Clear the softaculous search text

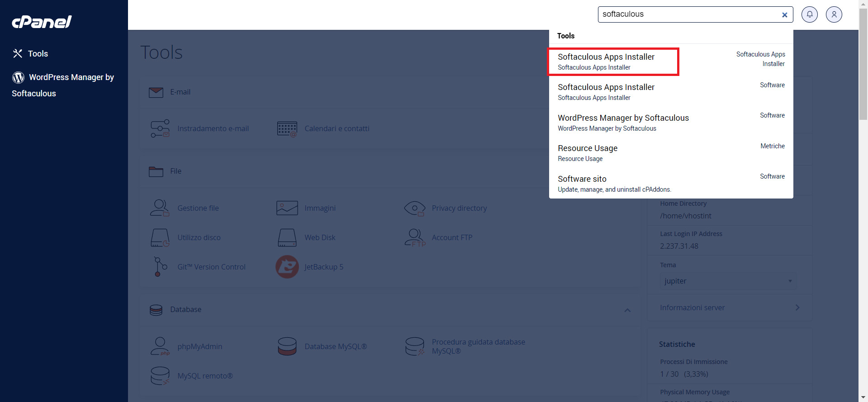pyautogui.click(x=785, y=15)
